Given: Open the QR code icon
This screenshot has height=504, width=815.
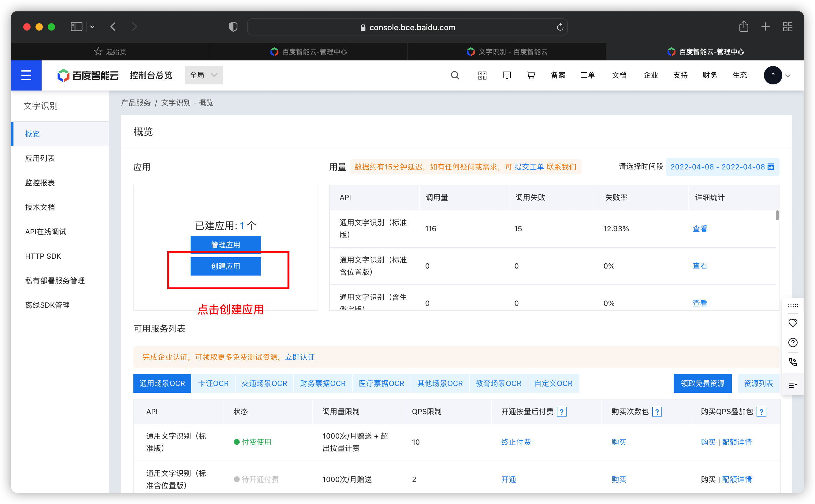Looking at the screenshot, I should pyautogui.click(x=482, y=75).
